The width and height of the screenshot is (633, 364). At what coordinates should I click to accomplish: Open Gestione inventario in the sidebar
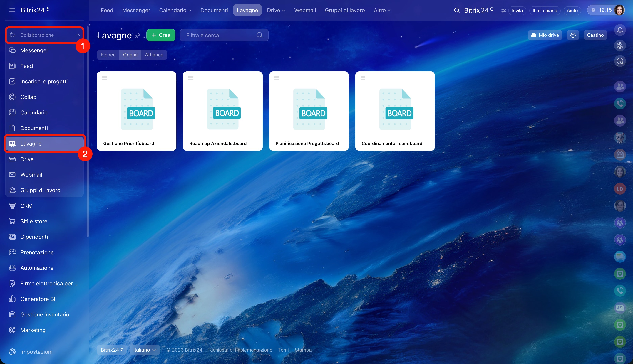45,314
